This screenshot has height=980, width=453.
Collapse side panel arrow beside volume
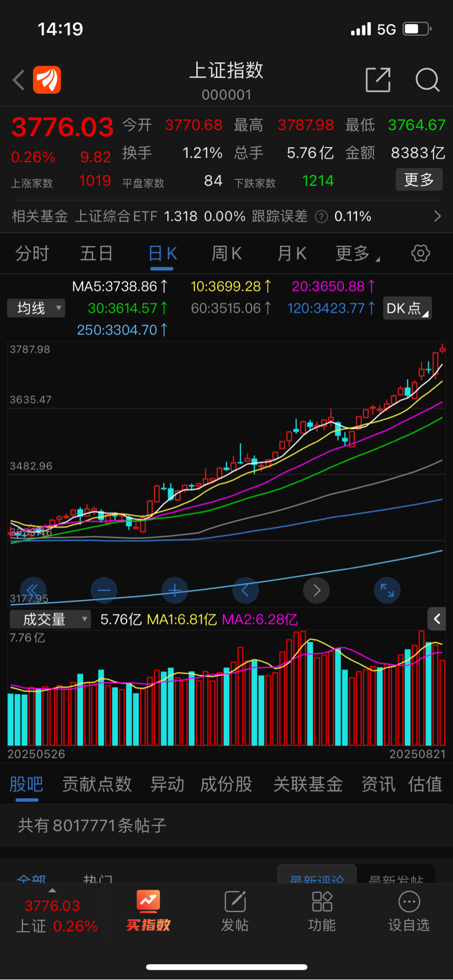point(436,619)
